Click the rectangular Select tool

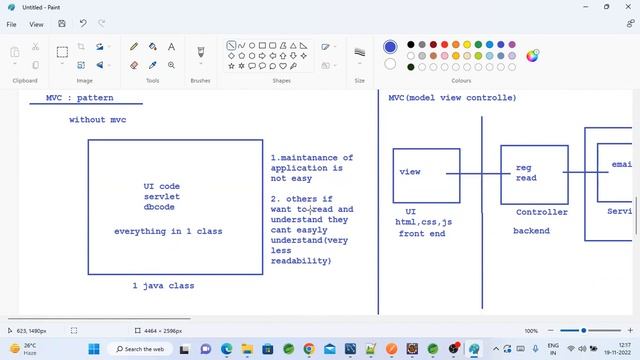(x=62, y=52)
